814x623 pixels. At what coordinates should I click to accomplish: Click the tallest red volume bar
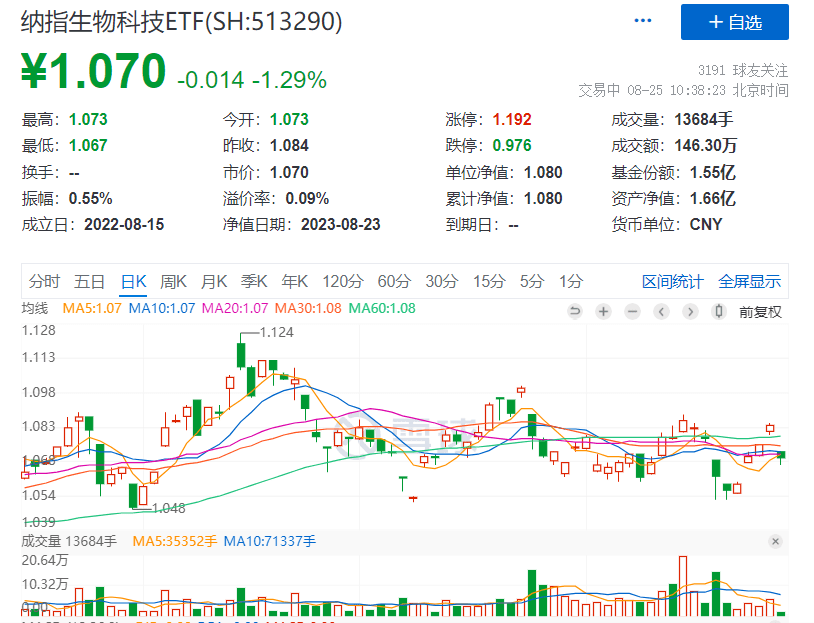tap(683, 585)
